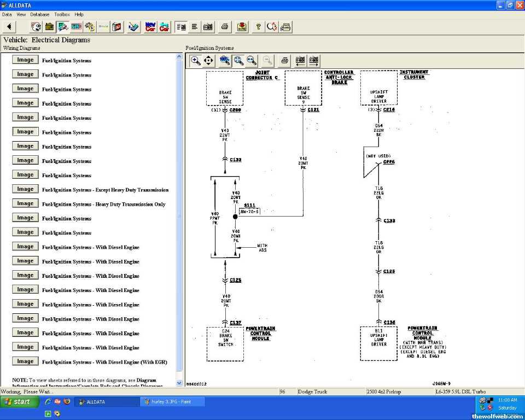The height and width of the screenshot is (420, 525).
Task: Click the topmost Image button in the list
Action: [x=26, y=60]
